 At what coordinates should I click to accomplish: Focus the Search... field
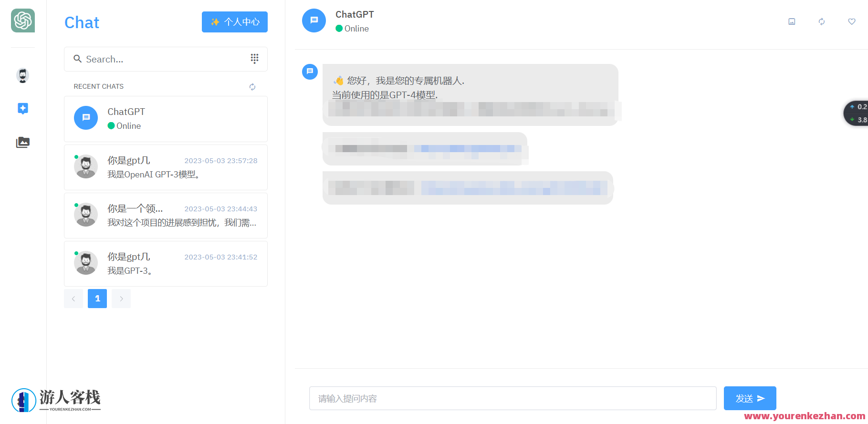[166, 59]
